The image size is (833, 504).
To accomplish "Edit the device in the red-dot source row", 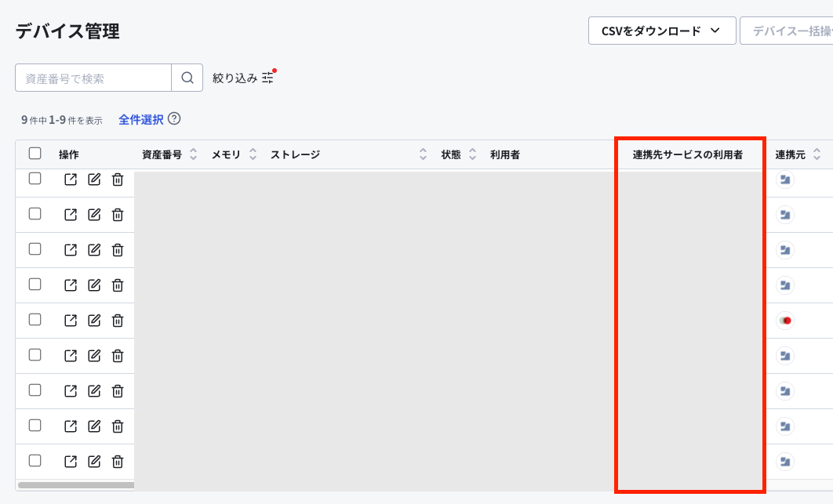I will click(x=94, y=321).
